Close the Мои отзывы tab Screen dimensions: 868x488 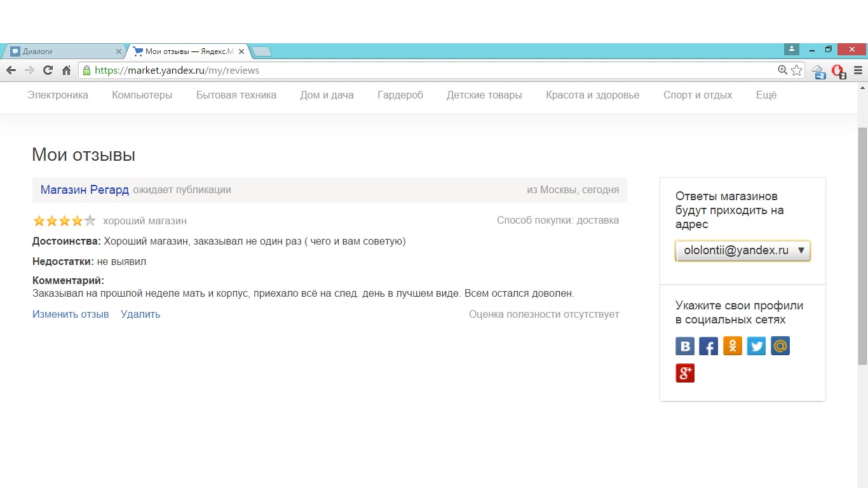point(241,51)
